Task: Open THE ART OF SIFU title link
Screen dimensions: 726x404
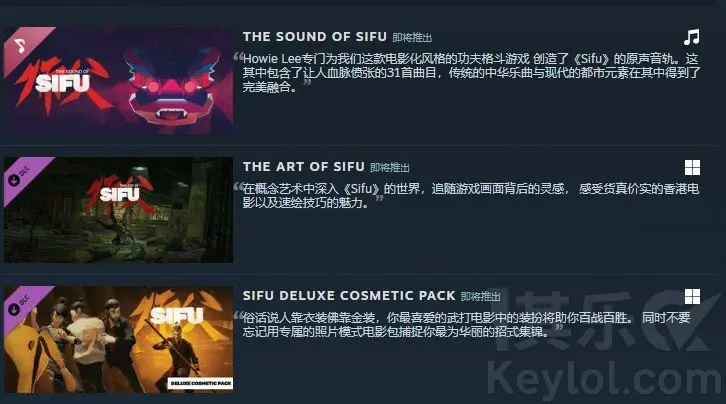Action: click(x=304, y=167)
